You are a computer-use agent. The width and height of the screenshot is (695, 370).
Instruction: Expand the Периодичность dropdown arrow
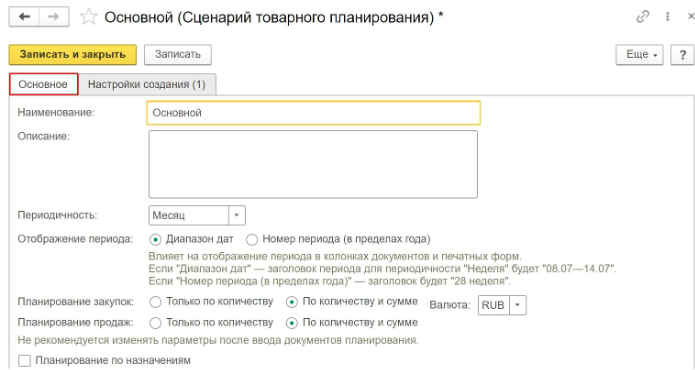(x=237, y=215)
